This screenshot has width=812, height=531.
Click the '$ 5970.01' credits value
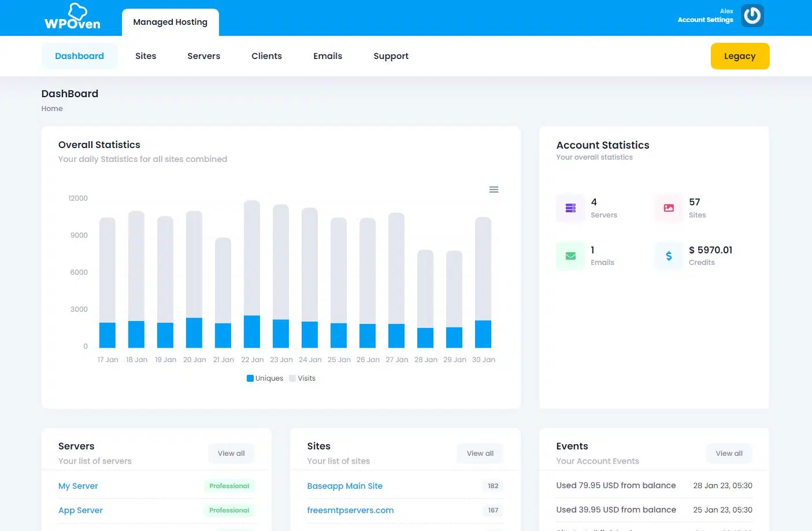(710, 250)
